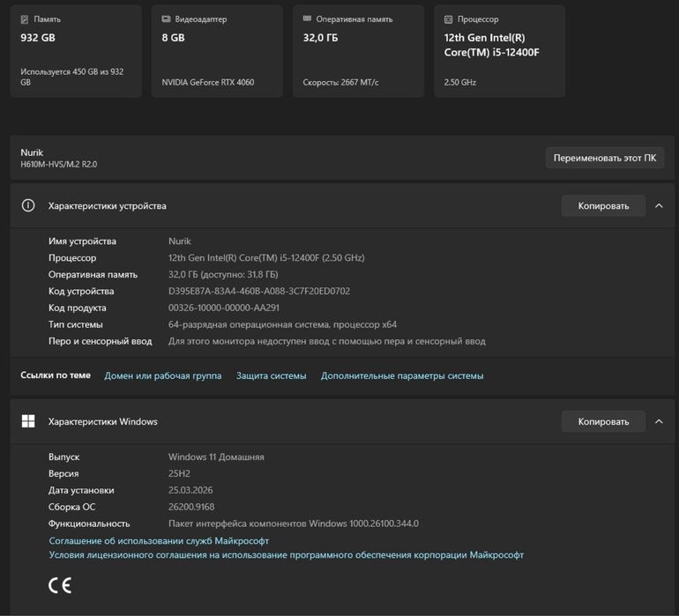Click the Характеристики устройства heading
Screen dimensions: 679x616
tap(107, 205)
